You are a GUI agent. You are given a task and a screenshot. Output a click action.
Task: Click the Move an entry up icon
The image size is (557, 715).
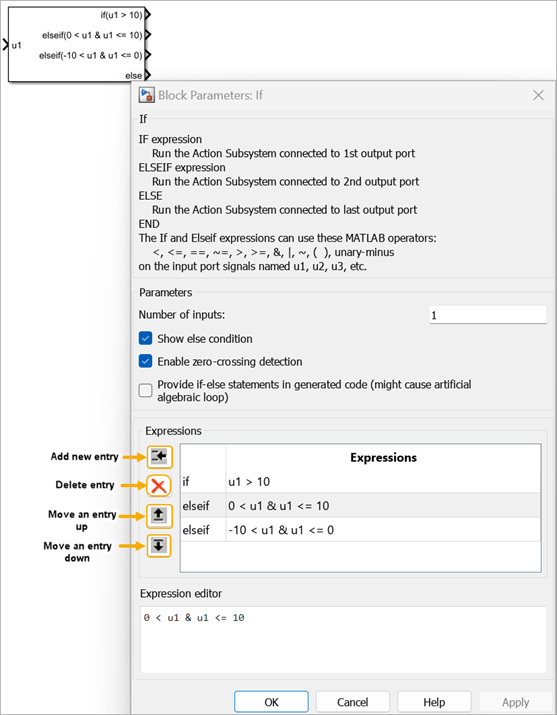(x=159, y=516)
